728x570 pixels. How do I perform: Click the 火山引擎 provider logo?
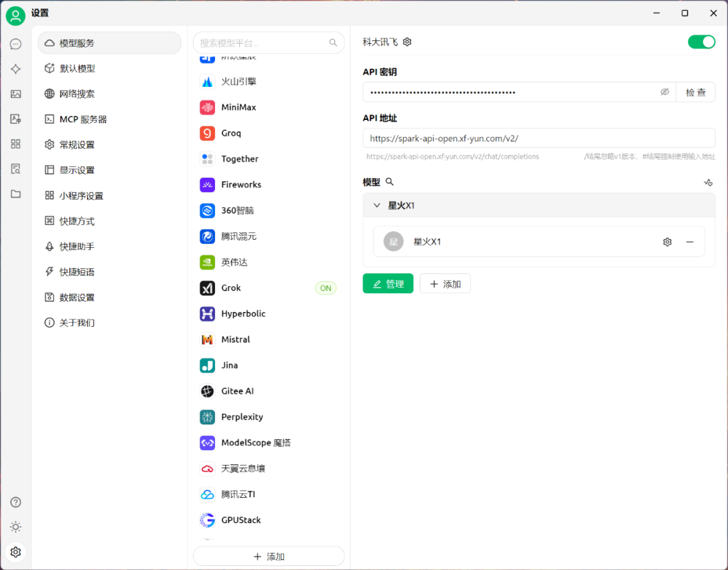[207, 82]
